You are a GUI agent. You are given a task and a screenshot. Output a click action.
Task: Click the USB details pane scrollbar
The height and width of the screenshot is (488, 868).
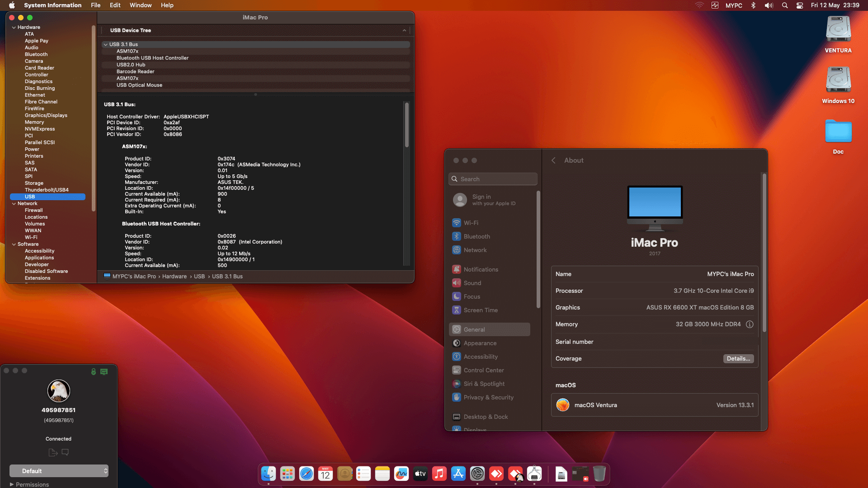pyautogui.click(x=407, y=125)
